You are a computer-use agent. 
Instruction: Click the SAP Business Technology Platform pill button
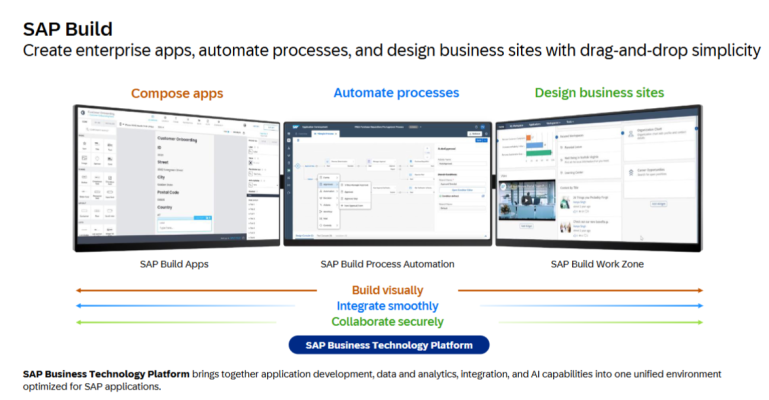pyautogui.click(x=388, y=345)
